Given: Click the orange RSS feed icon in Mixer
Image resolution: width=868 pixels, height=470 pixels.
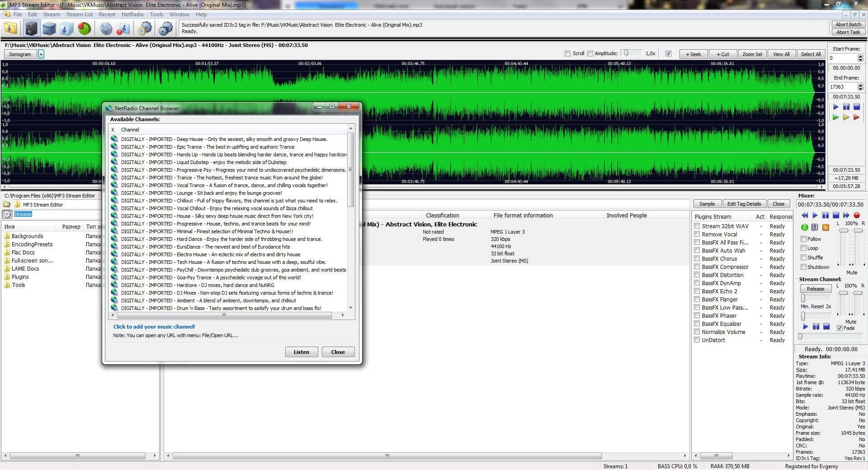Looking at the screenshot, I should (826, 227).
